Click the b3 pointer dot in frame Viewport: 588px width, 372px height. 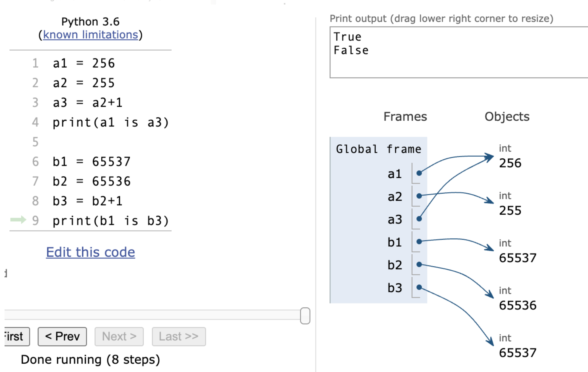[x=419, y=287]
